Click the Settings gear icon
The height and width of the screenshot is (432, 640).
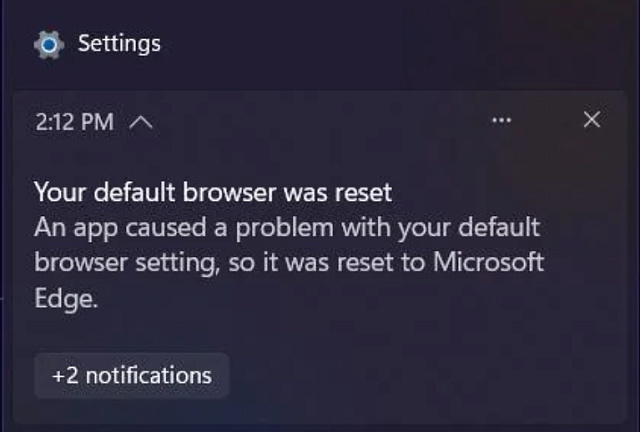(x=49, y=45)
